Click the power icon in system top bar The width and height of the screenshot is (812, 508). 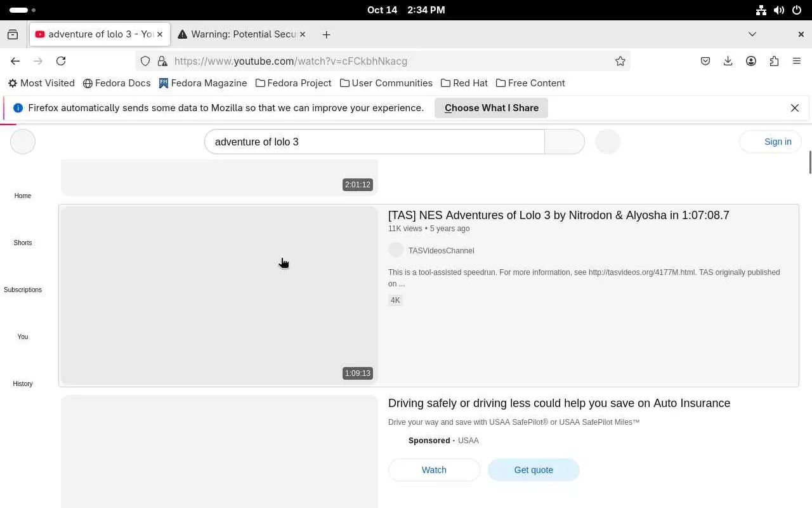[797, 10]
